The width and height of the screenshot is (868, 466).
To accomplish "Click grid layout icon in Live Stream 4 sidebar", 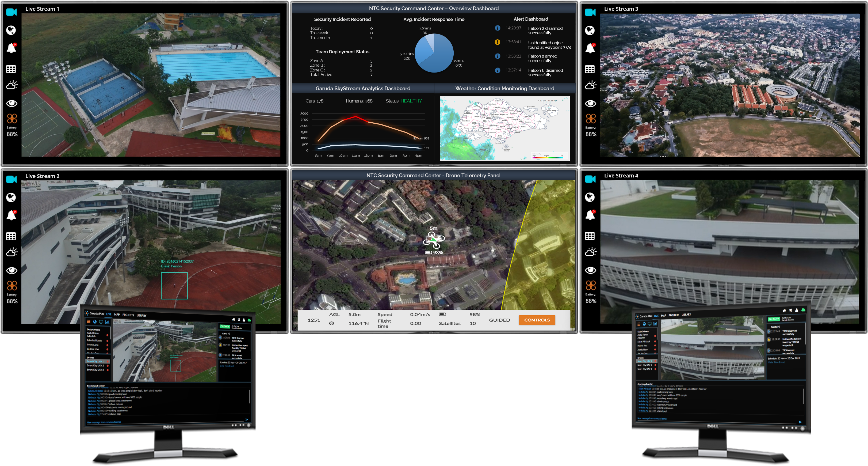I will point(590,236).
